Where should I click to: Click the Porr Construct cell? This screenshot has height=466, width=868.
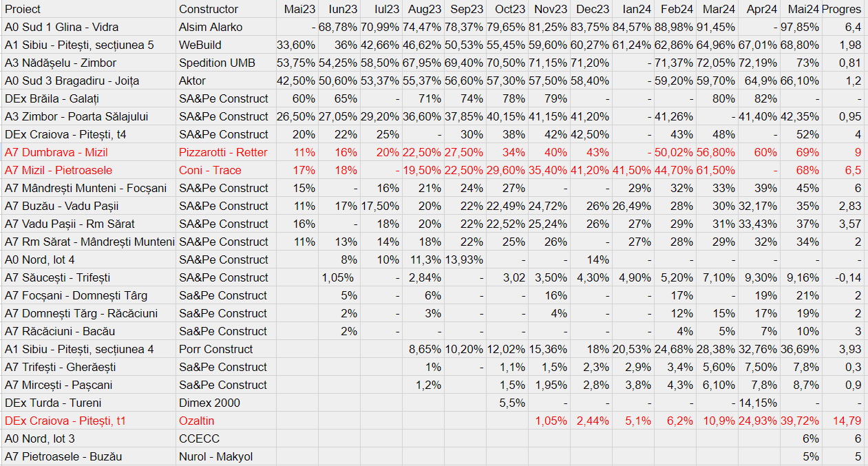click(x=215, y=349)
